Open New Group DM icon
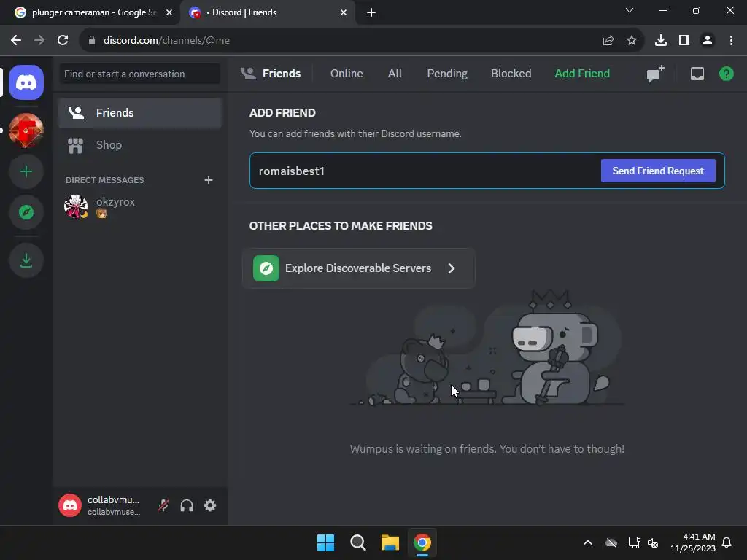This screenshot has height=560, width=747. [x=655, y=74]
